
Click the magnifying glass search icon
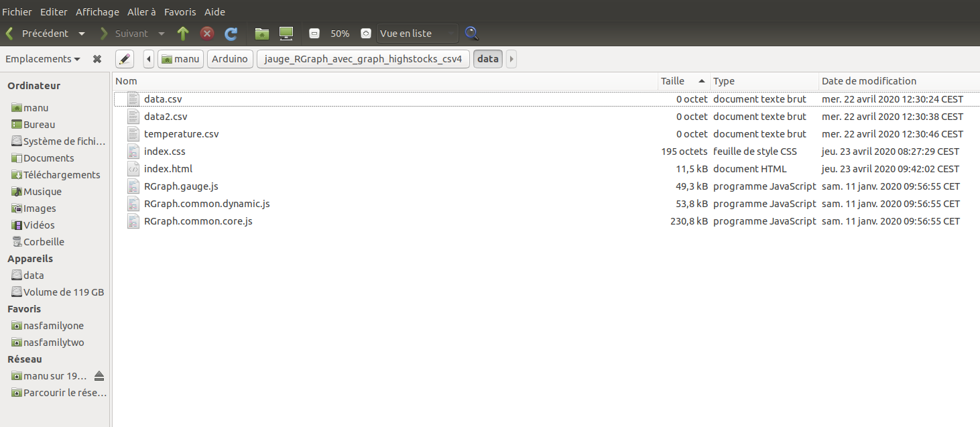pos(472,34)
